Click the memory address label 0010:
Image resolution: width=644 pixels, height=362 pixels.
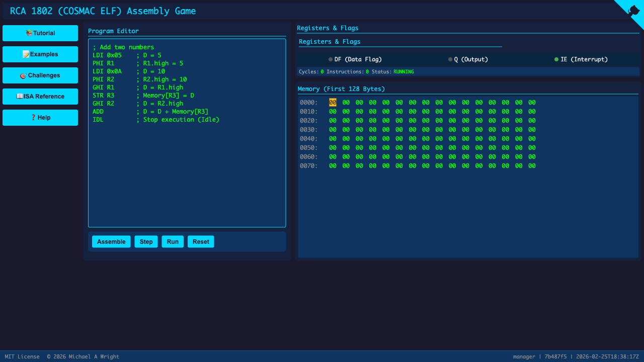point(309,112)
